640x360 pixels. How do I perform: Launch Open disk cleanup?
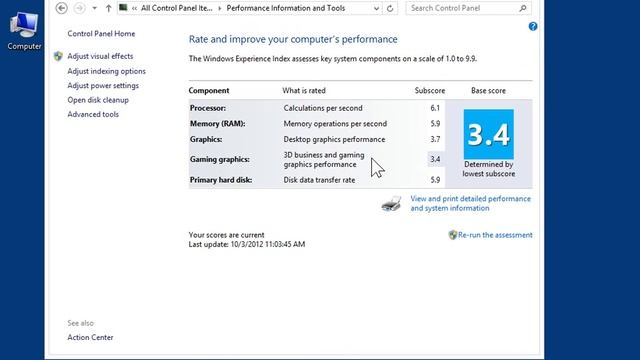(98, 100)
